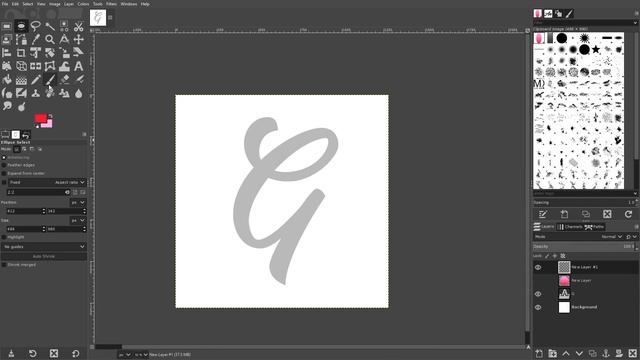This screenshot has height=360, width=640.
Task: Select the Free Select lasso tool
Action: point(36,27)
